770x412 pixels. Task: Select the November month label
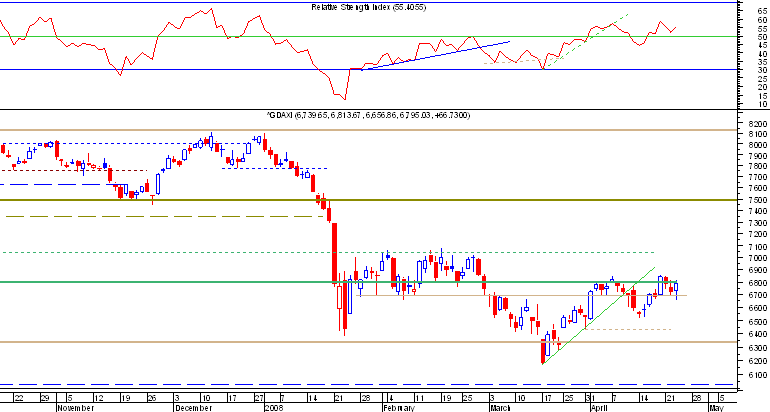point(76,408)
